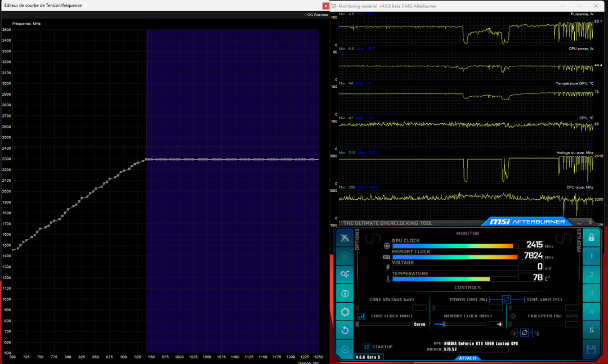Click the CPU power, W graph
This screenshot has width=608, height=364.
tap(466, 66)
